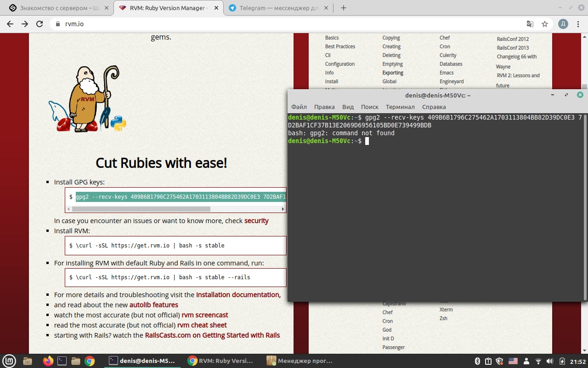
Task: Open the Chrome profile avatar
Action: pyautogui.click(x=563, y=24)
